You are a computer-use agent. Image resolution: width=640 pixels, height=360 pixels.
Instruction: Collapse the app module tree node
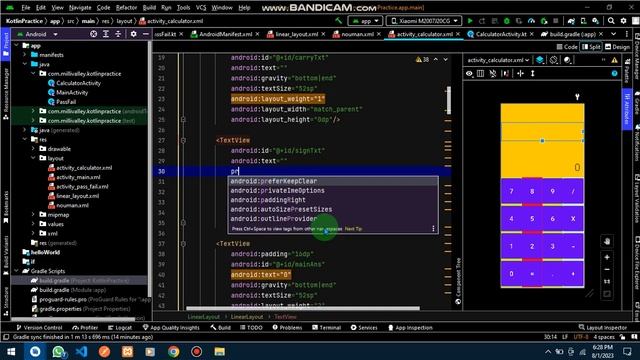17,45
